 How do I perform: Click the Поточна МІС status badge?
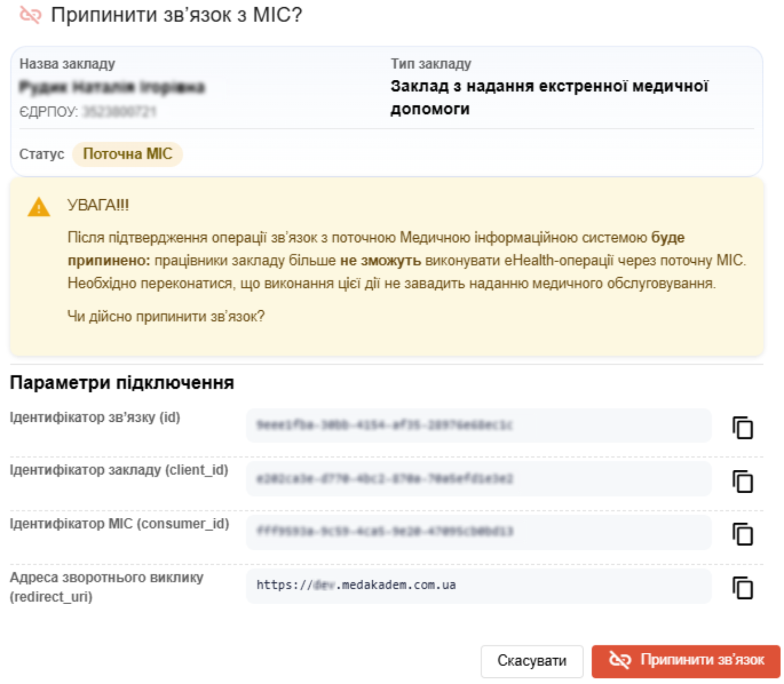pyautogui.click(x=127, y=154)
